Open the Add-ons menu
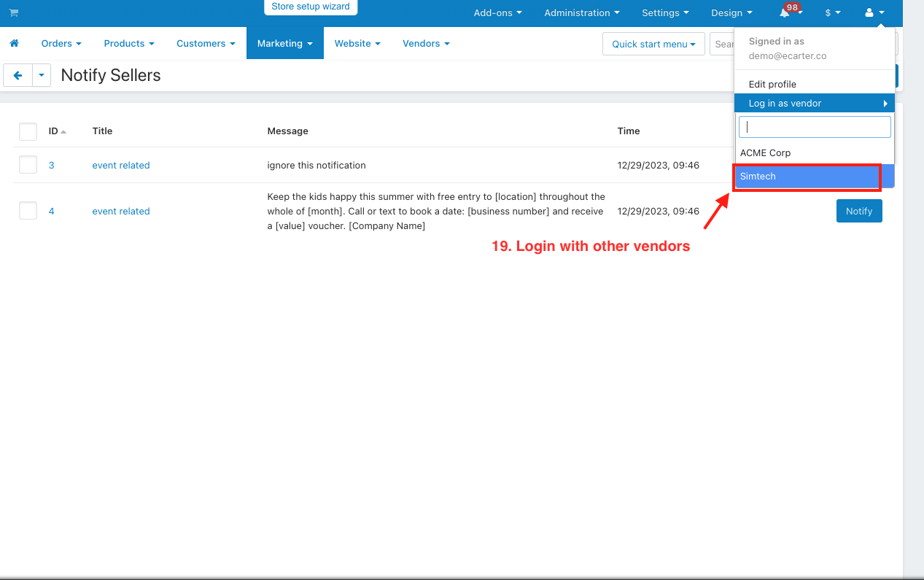924x580 pixels. 498,13
